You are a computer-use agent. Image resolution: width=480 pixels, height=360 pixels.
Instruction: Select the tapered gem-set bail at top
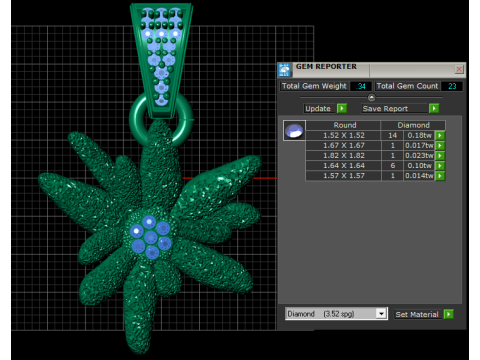(162, 60)
